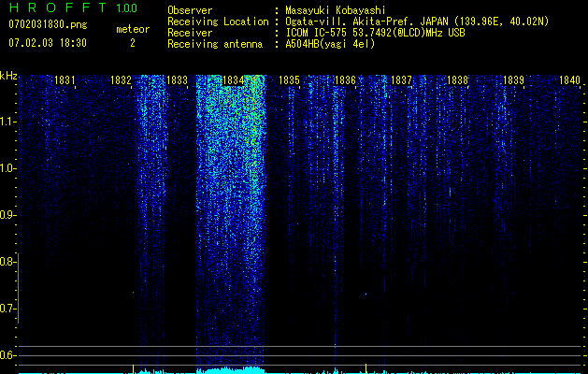
Task: Click the yellow meteor marker after 1836
Action: pyautogui.click(x=366, y=368)
